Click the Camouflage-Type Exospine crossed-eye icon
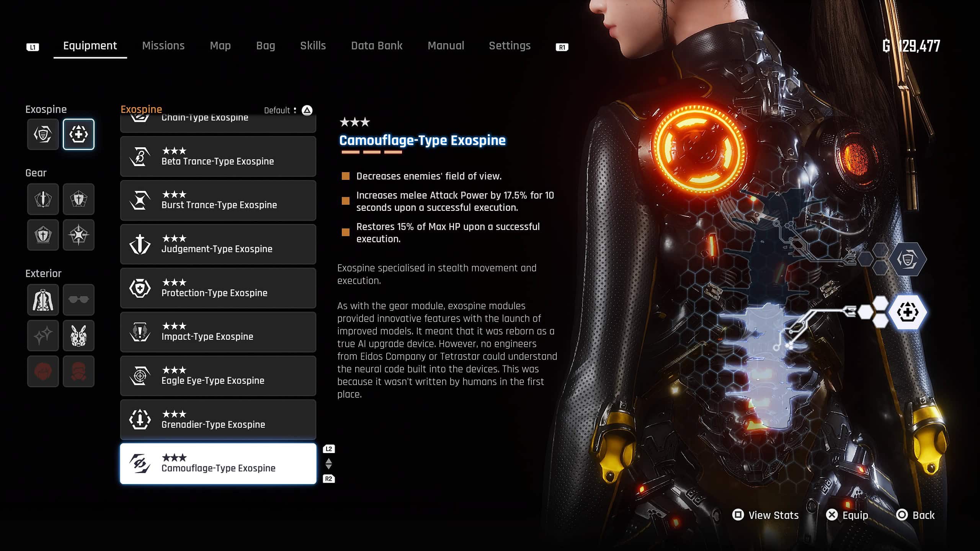This screenshot has height=551, width=980. (x=140, y=464)
